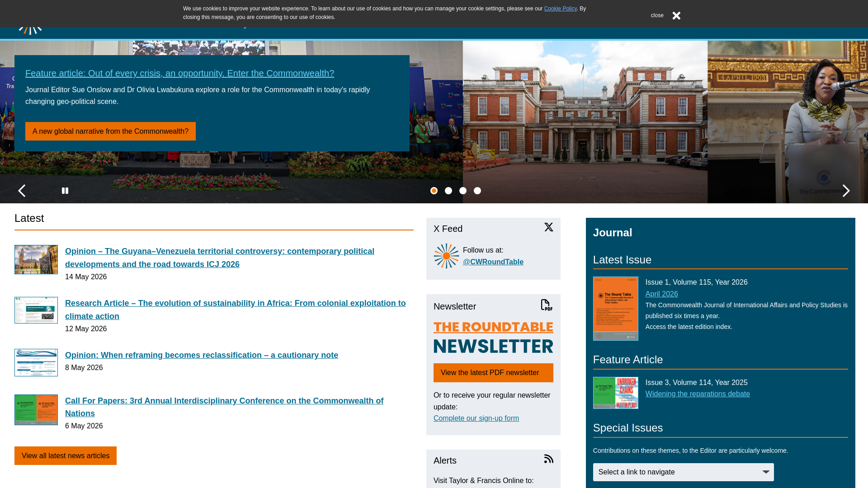This screenshot has height=488, width=868.
Task: Click the 'Latest Issue' heading
Action: 622,260
